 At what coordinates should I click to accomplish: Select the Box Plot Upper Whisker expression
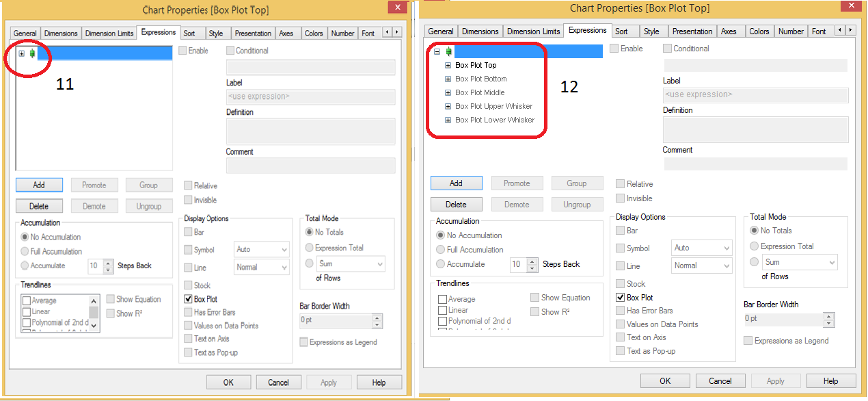coord(493,107)
